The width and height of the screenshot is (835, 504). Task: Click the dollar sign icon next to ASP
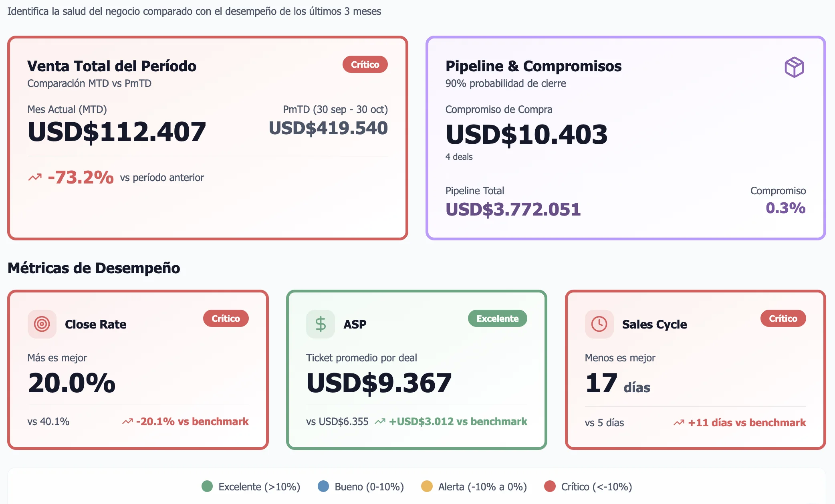(x=321, y=324)
